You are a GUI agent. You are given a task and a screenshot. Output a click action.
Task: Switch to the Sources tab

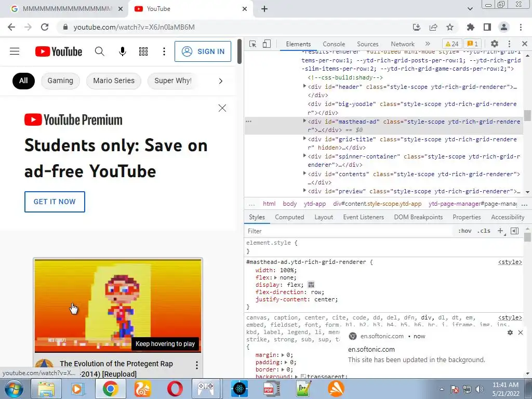tap(367, 44)
